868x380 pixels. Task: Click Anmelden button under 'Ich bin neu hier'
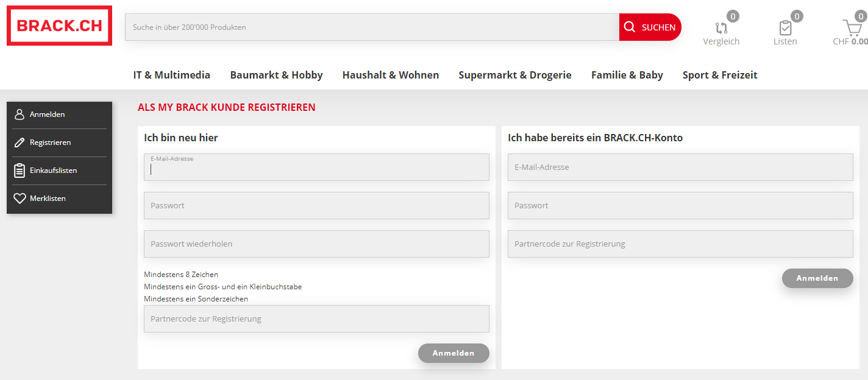coord(454,353)
